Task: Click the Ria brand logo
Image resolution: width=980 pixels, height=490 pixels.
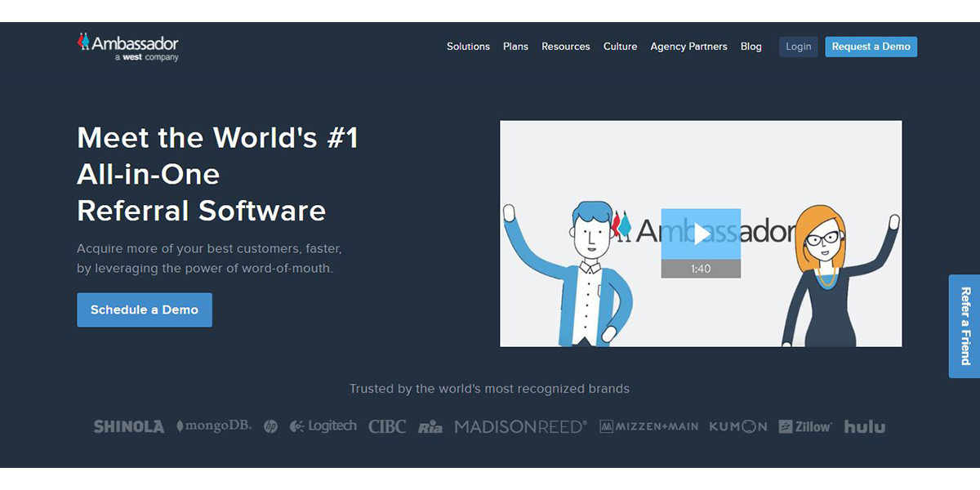Action: [430, 427]
